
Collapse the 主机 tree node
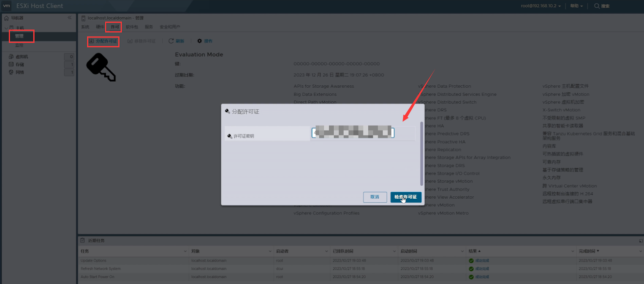point(6,28)
